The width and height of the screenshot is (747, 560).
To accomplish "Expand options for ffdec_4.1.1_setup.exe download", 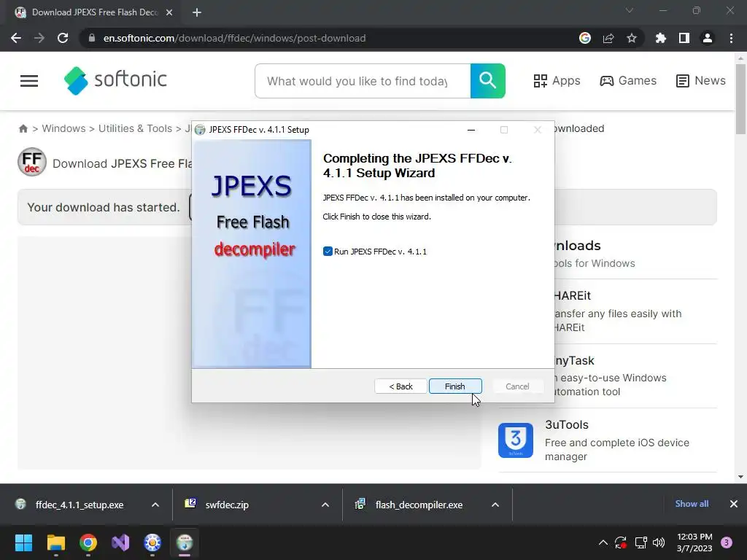I will tap(155, 505).
